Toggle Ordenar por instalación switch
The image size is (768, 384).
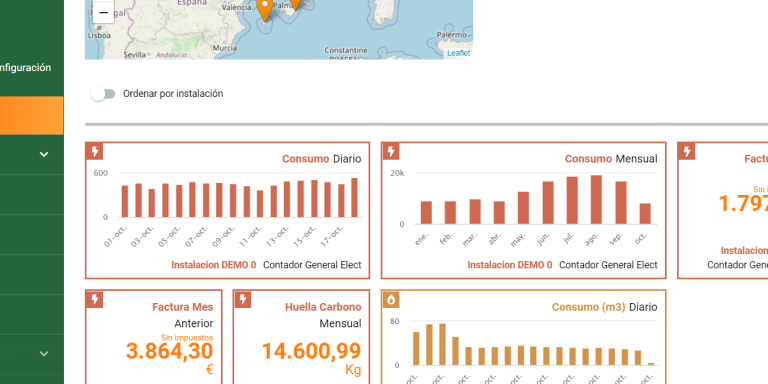[103, 94]
